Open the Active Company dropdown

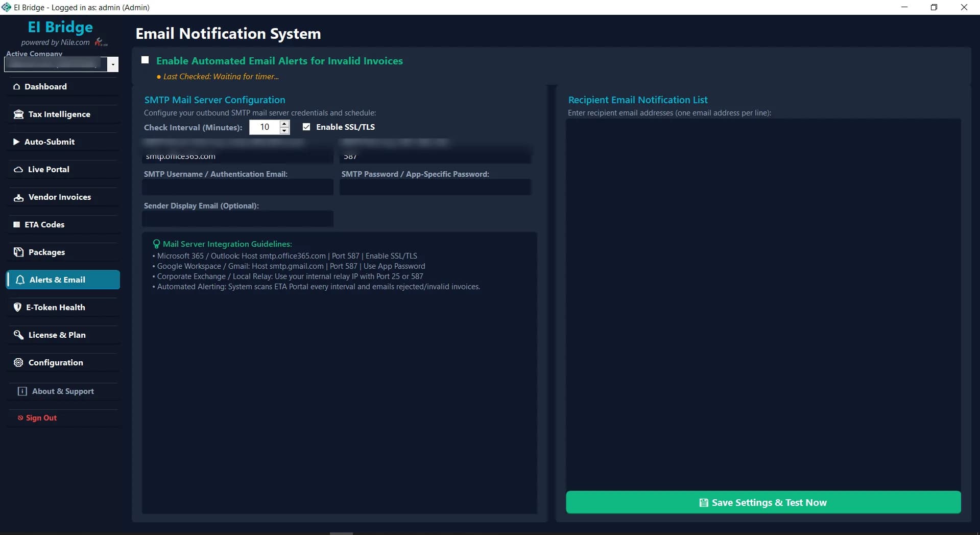point(113,64)
